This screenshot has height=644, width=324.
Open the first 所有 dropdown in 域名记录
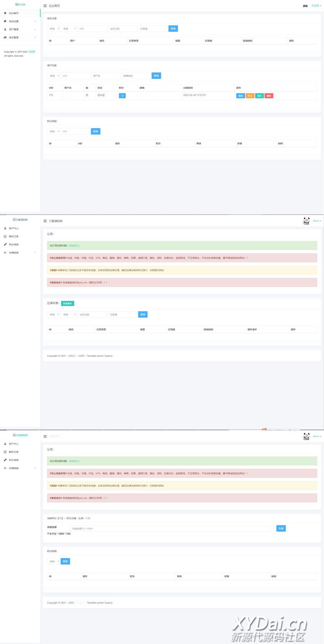click(53, 28)
